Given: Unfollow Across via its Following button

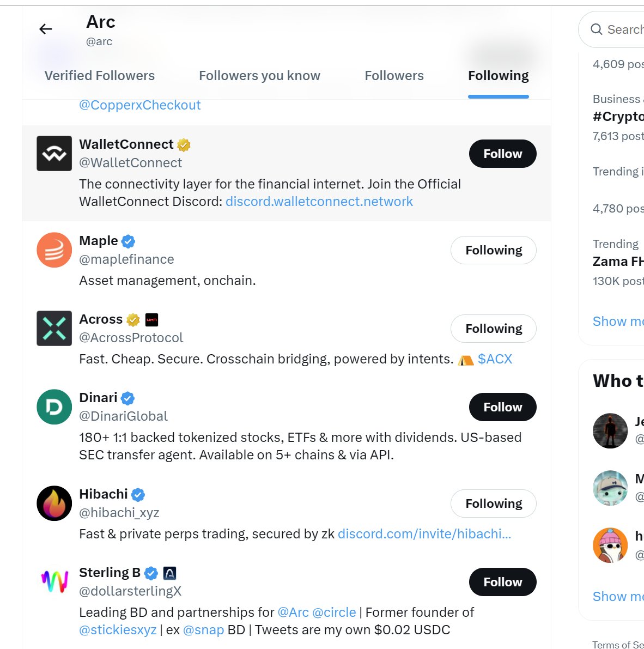Looking at the screenshot, I should (493, 329).
